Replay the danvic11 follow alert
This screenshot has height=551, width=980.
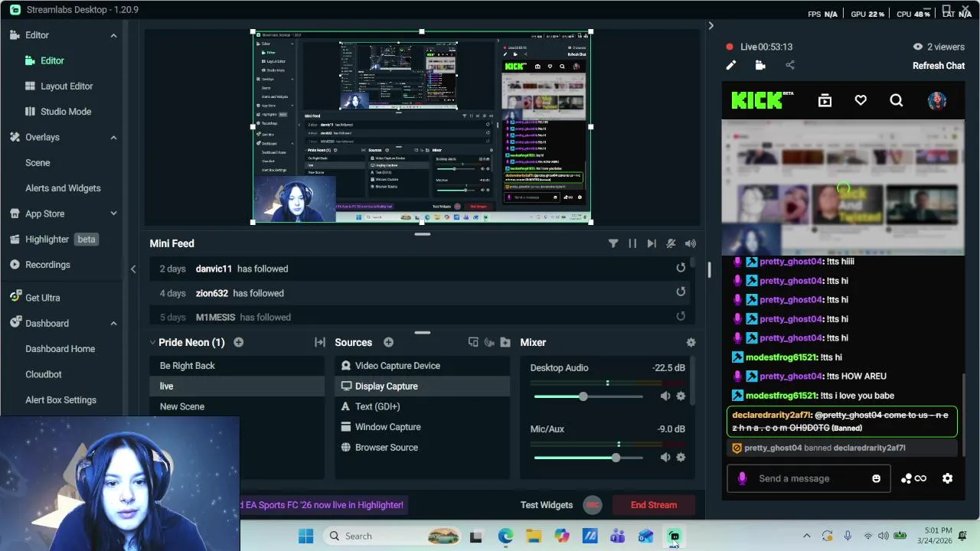(x=681, y=268)
